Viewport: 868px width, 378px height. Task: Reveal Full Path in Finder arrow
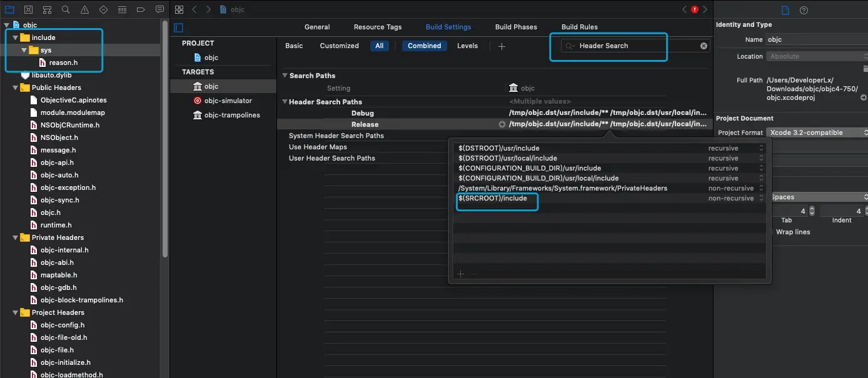point(863,97)
